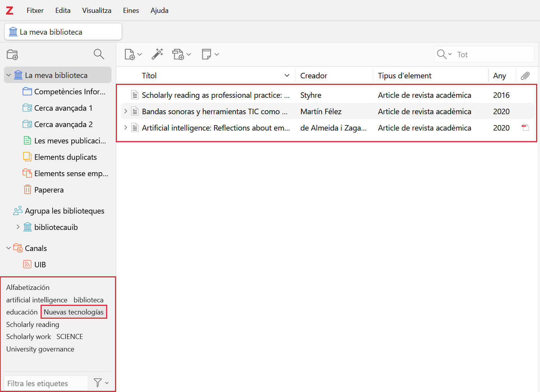540x392 pixels.
Task: Click the library icon in the tab
Action: [x=13, y=32]
